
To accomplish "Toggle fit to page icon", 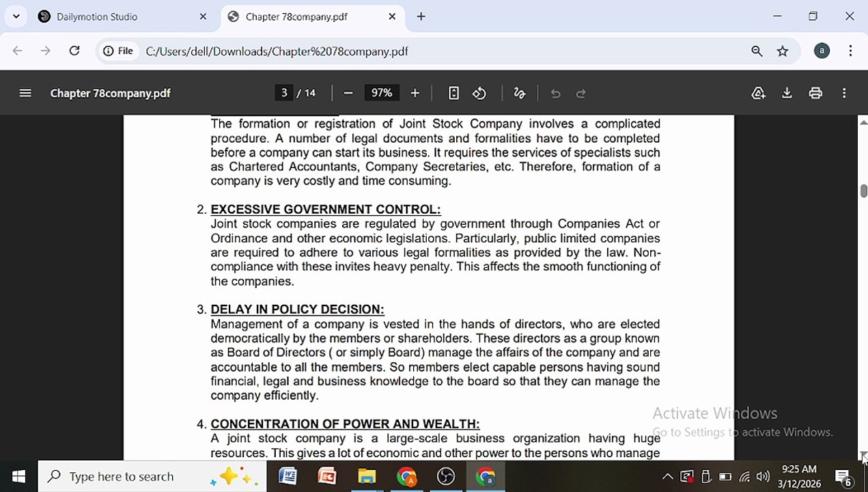I will pyautogui.click(x=453, y=93).
